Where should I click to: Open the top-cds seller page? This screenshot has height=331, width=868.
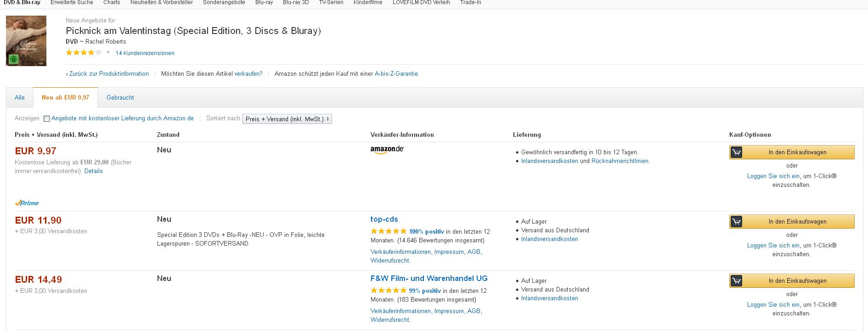click(x=384, y=219)
